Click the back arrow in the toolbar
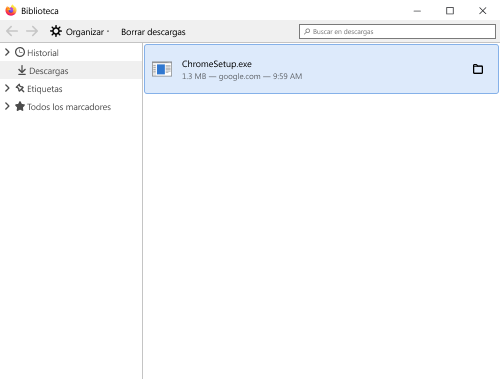500x379 pixels. (x=12, y=31)
